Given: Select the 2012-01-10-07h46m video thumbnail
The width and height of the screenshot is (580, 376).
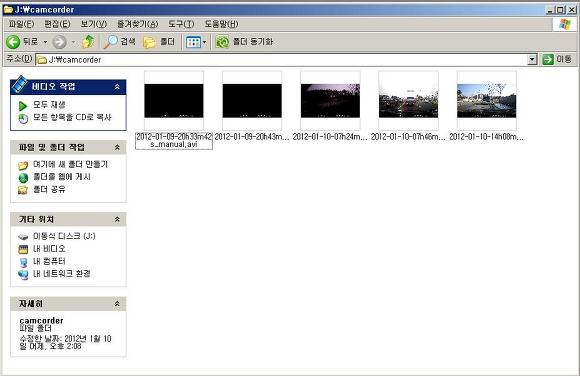Looking at the screenshot, I should click(x=408, y=100).
